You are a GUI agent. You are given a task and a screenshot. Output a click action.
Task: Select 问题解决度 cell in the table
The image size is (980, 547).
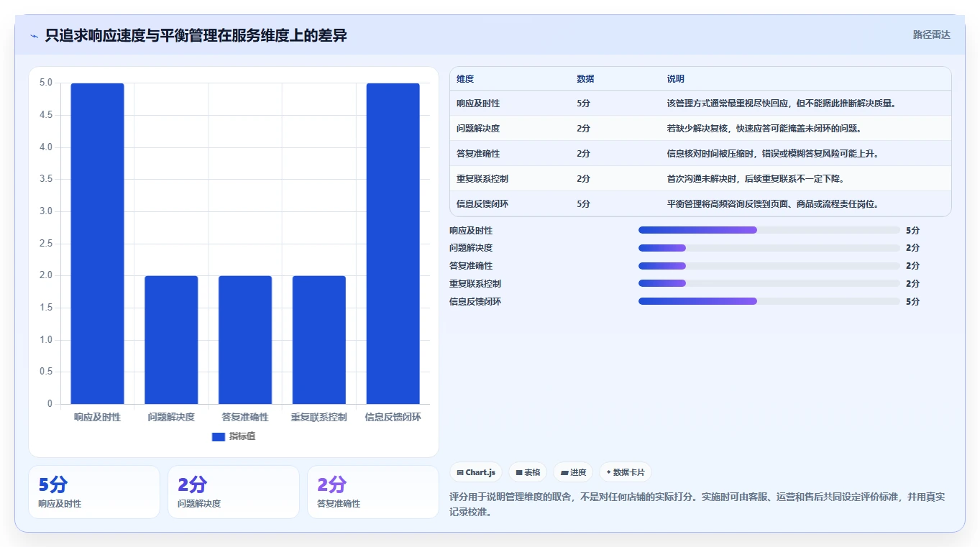(478, 129)
